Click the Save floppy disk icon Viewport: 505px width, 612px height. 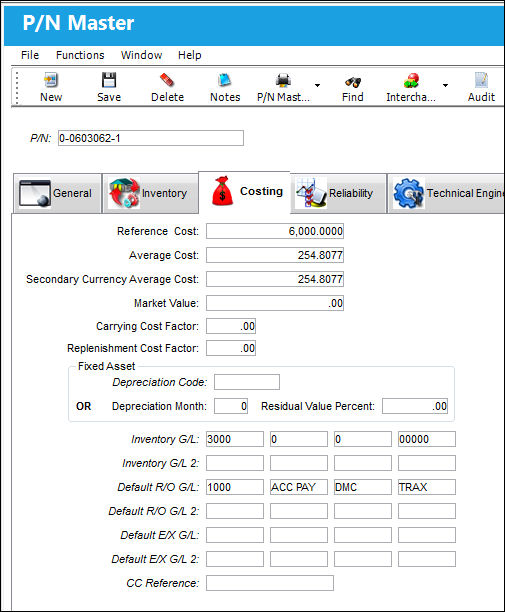click(x=109, y=80)
